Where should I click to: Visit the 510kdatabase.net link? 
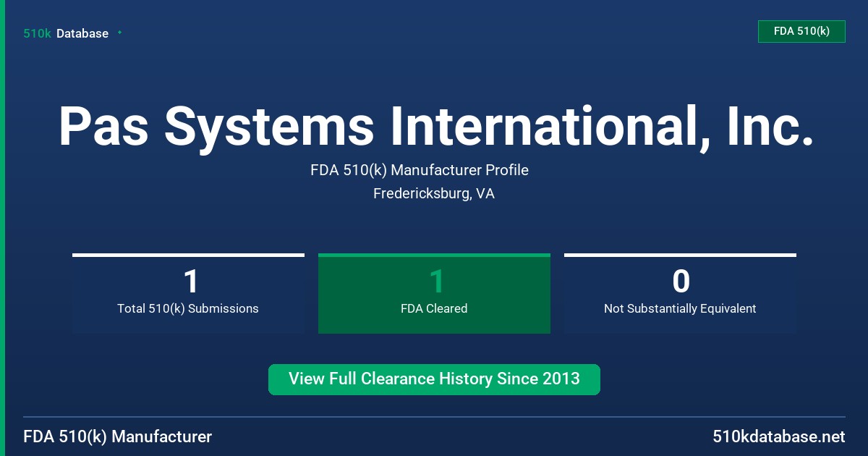(x=778, y=436)
